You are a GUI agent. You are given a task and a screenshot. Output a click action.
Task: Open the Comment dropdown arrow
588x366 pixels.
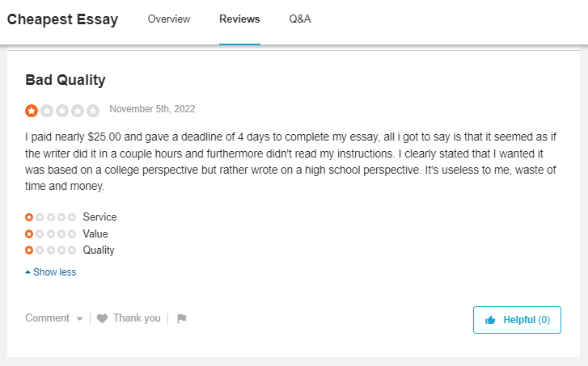[x=79, y=319]
